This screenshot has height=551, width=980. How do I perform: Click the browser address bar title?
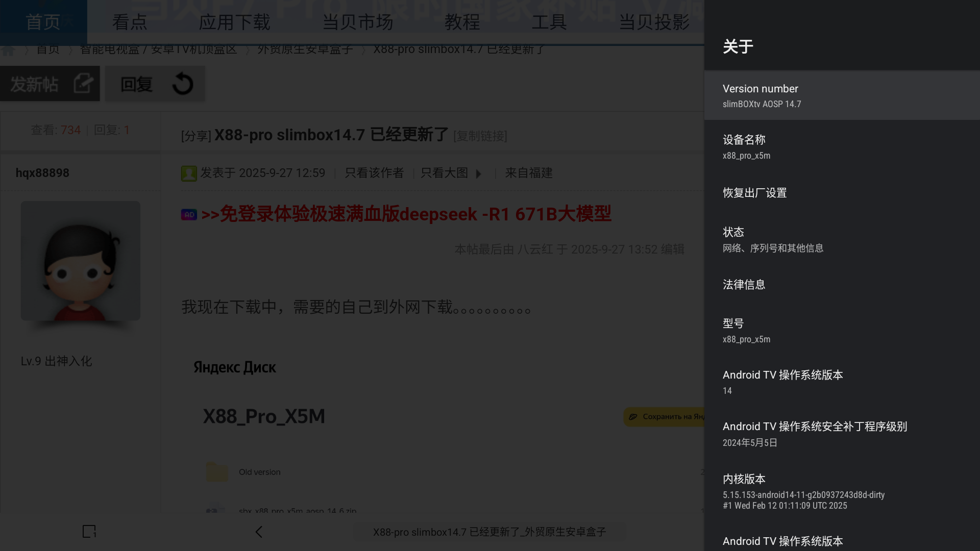coord(489,532)
